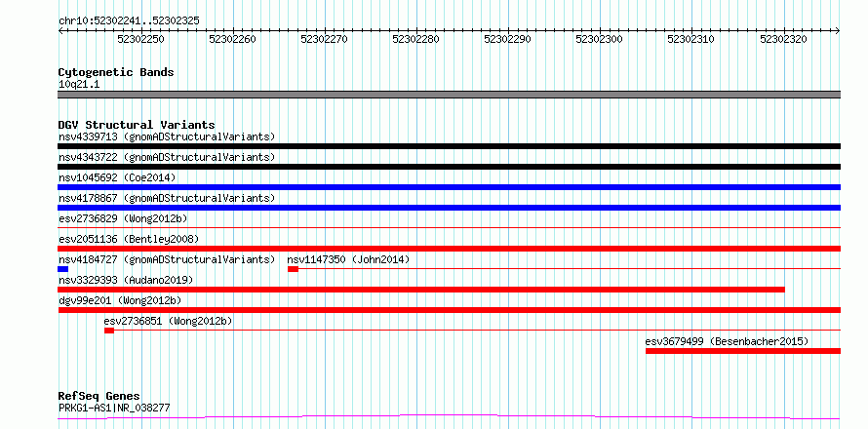868x429 pixels.
Task: Click the red bar for nsv3329393
Action: [x=421, y=290]
